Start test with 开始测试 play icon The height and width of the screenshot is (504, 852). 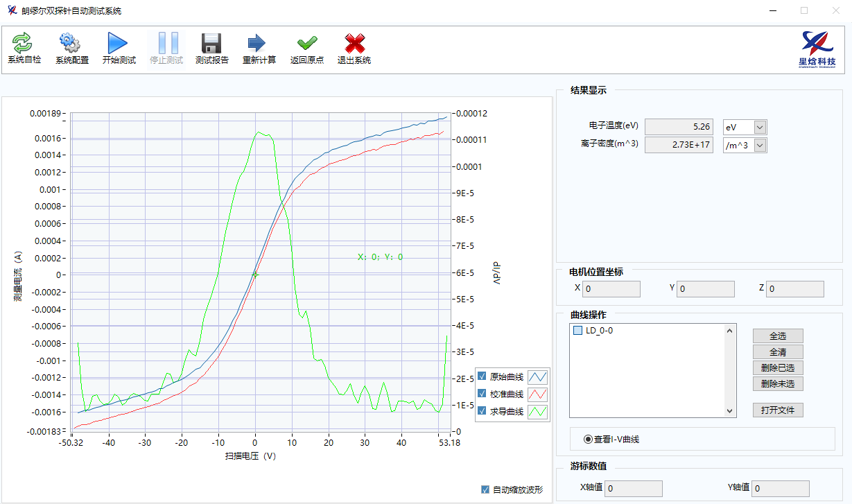pos(119,44)
